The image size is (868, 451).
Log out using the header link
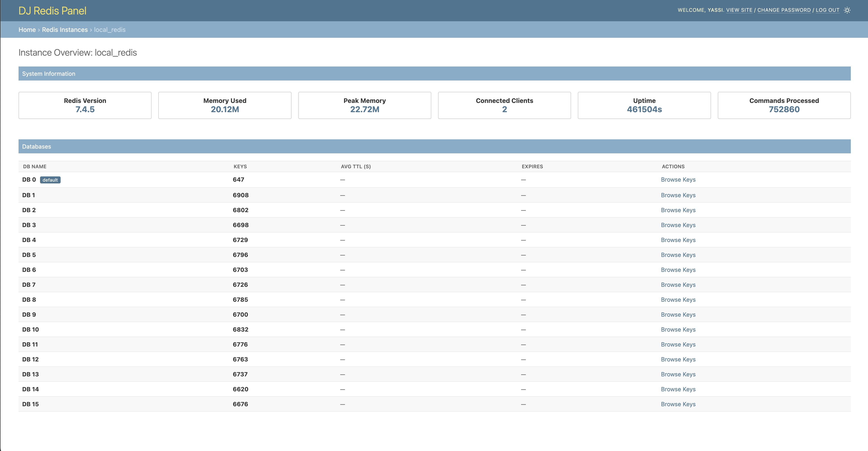pos(828,10)
